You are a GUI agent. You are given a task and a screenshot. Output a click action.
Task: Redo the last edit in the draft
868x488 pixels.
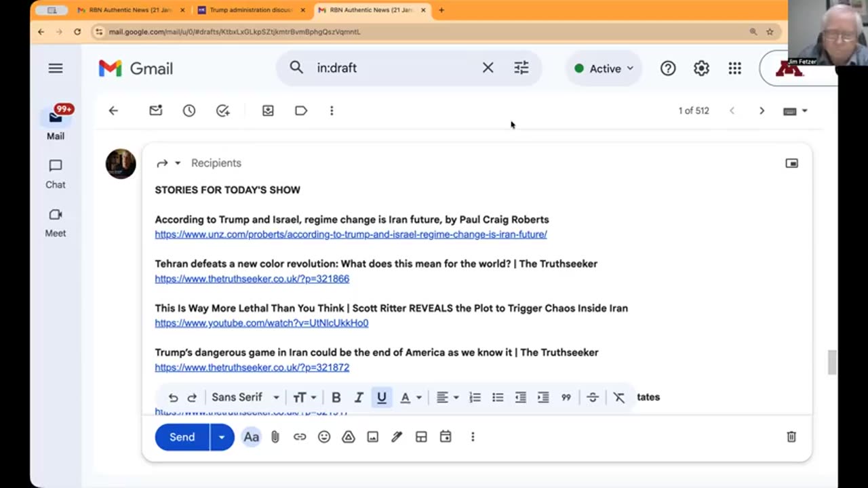pos(192,398)
